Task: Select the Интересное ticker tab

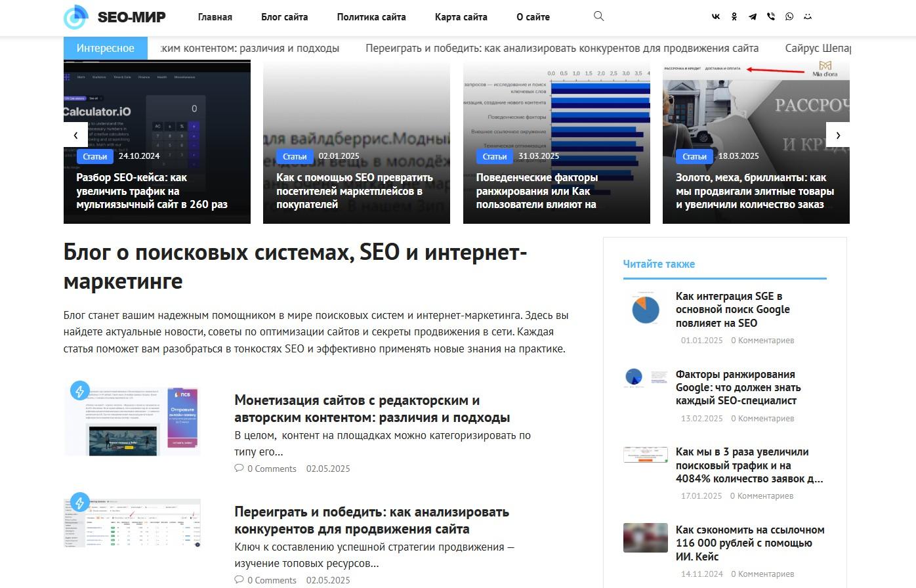Action: tap(106, 48)
